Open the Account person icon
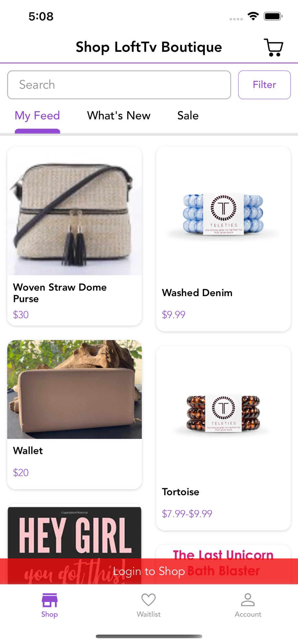298x644 pixels. [248, 600]
